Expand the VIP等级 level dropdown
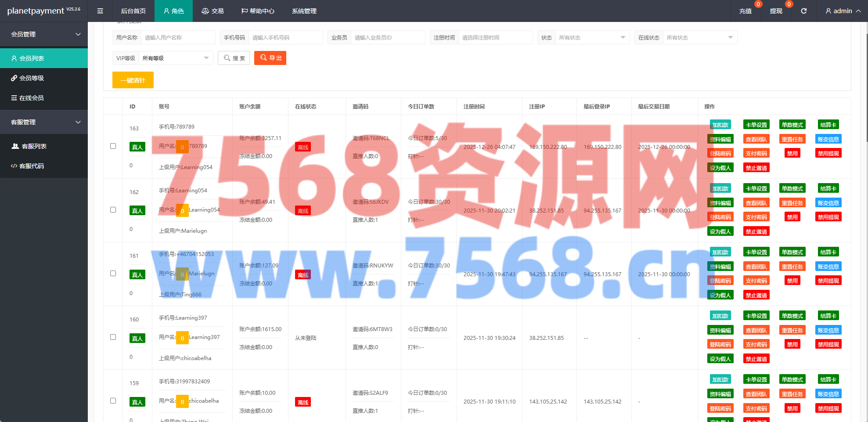Screen dimensions: 868x422 (175, 58)
